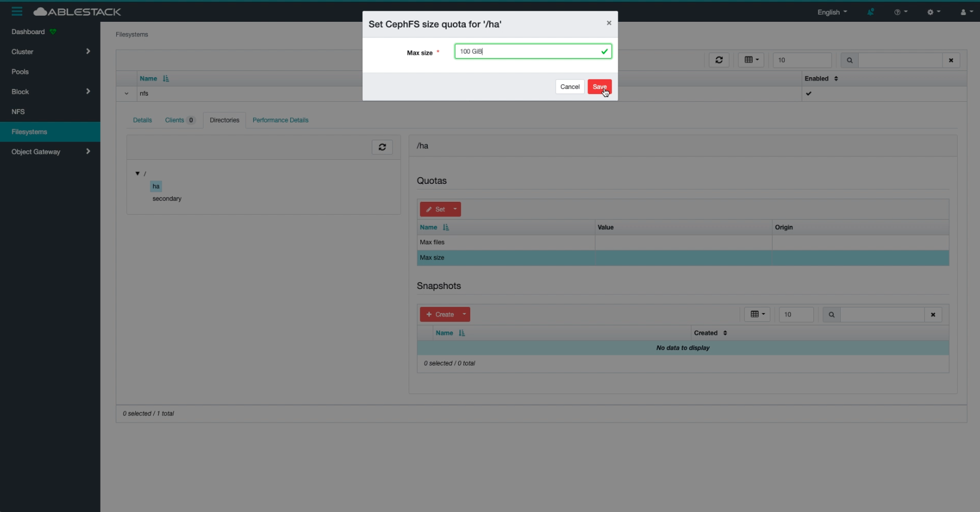Viewport: 980px width, 512px height.
Task: Open the English language dropdown
Action: point(832,12)
